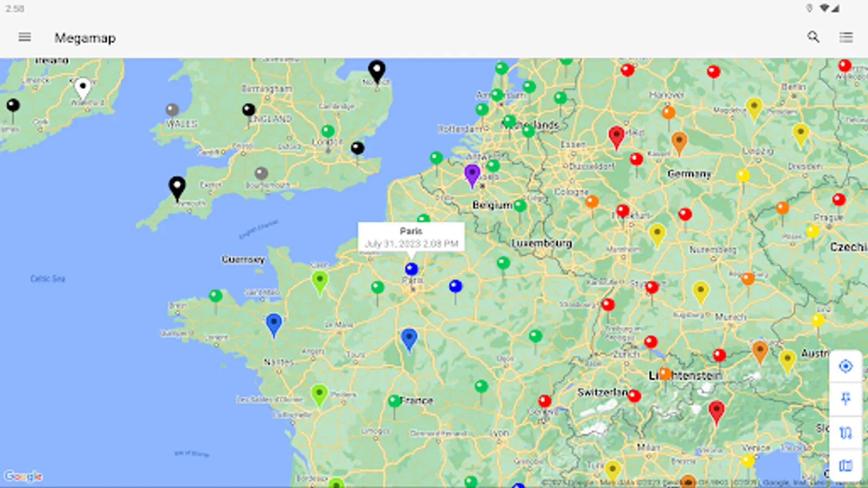Select the red pin near Strasbourg
The image size is (868, 488).
pos(608,305)
